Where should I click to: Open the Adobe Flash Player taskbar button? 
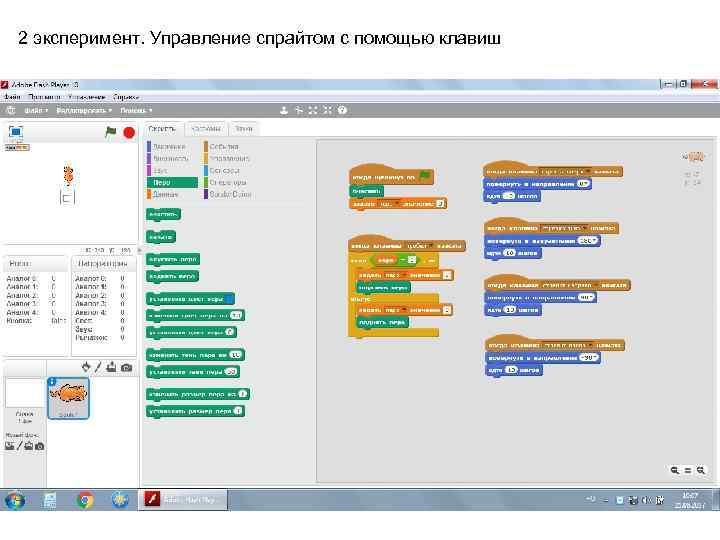click(x=183, y=500)
